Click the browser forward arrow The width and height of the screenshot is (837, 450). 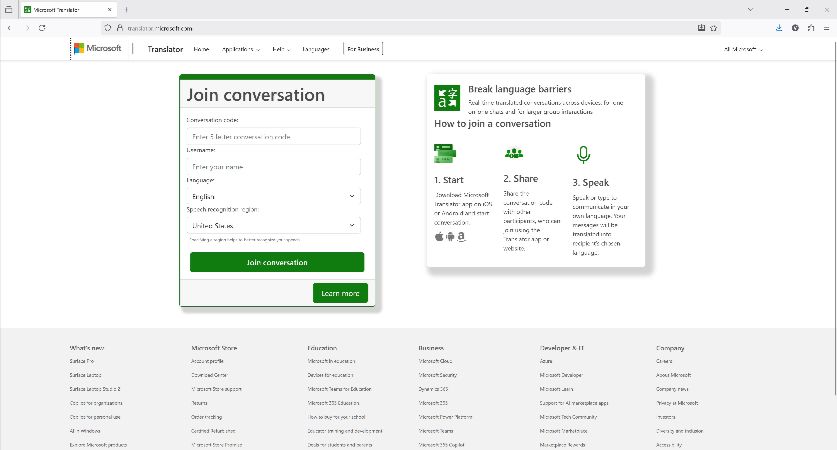pyautogui.click(x=27, y=28)
